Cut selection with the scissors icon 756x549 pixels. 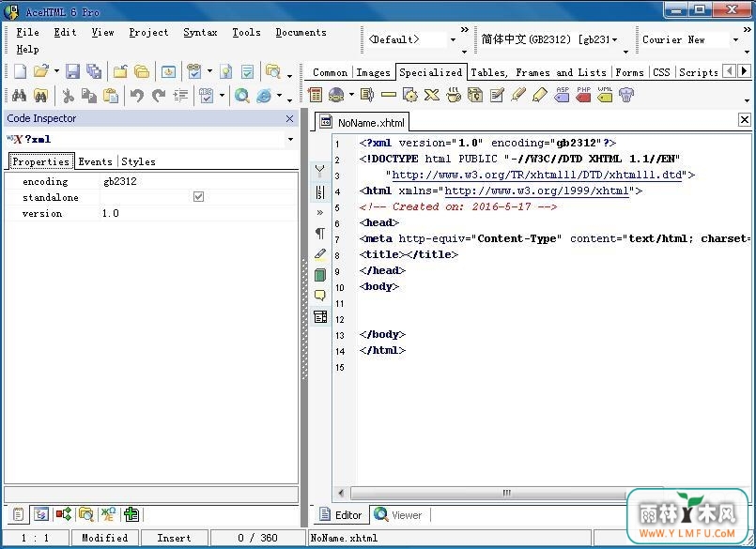pos(68,96)
